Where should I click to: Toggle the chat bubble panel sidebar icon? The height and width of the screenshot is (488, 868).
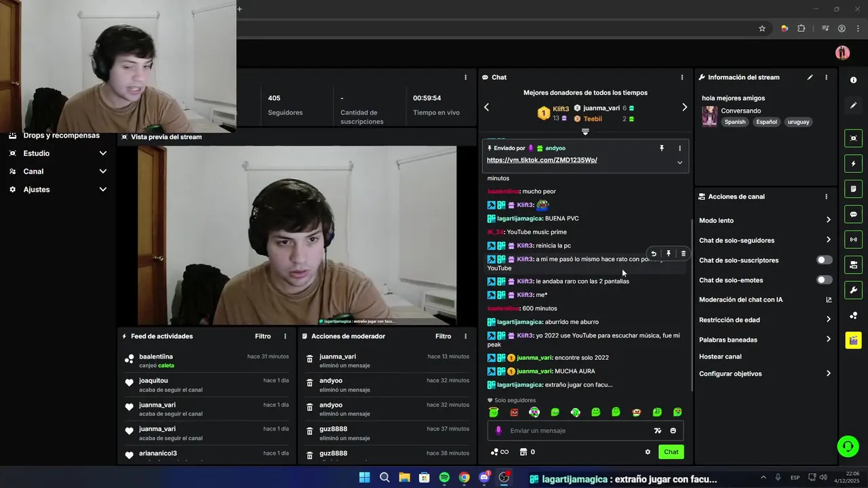tap(853, 214)
